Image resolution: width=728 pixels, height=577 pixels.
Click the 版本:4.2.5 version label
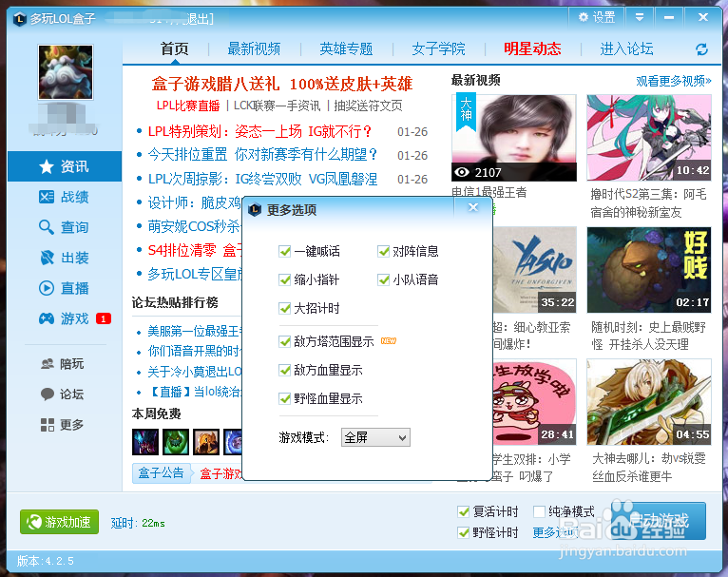click(46, 561)
